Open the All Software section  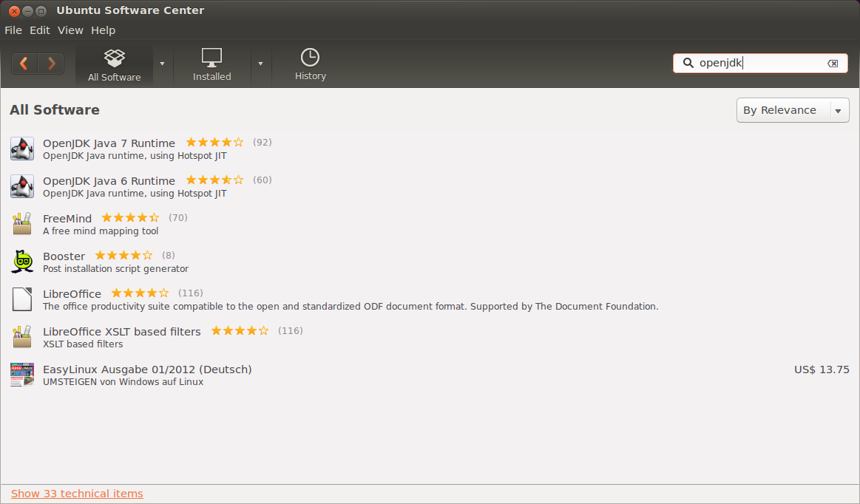(x=114, y=65)
